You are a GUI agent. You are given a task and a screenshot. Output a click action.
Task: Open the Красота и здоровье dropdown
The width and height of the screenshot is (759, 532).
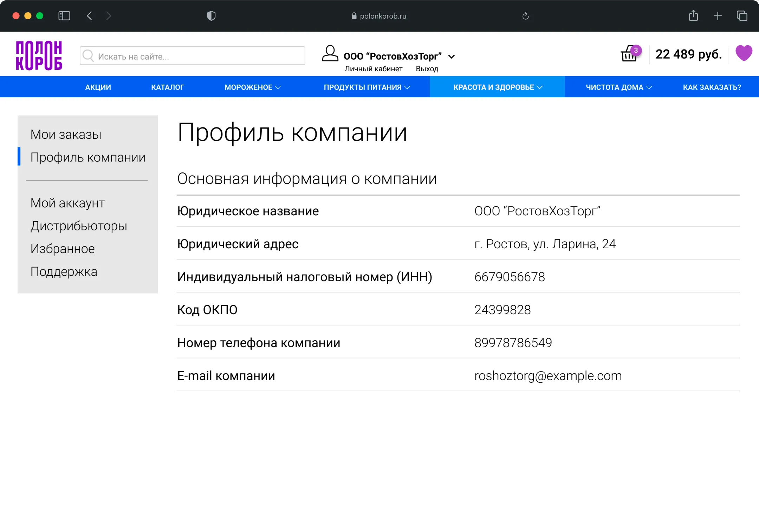(497, 87)
